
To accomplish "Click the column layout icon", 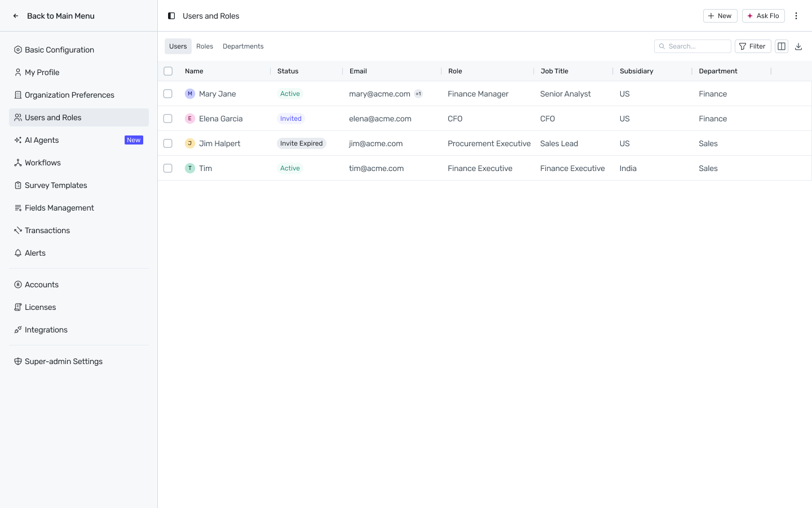I will (782, 46).
